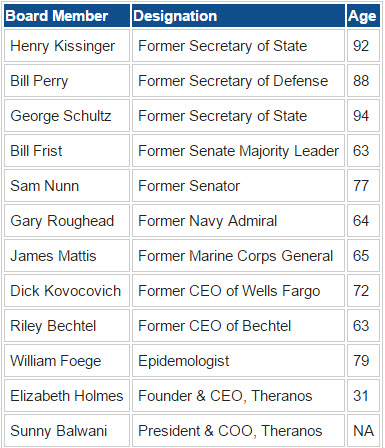Select the William Foege name cell
The width and height of the screenshot is (385, 448).
point(67,361)
